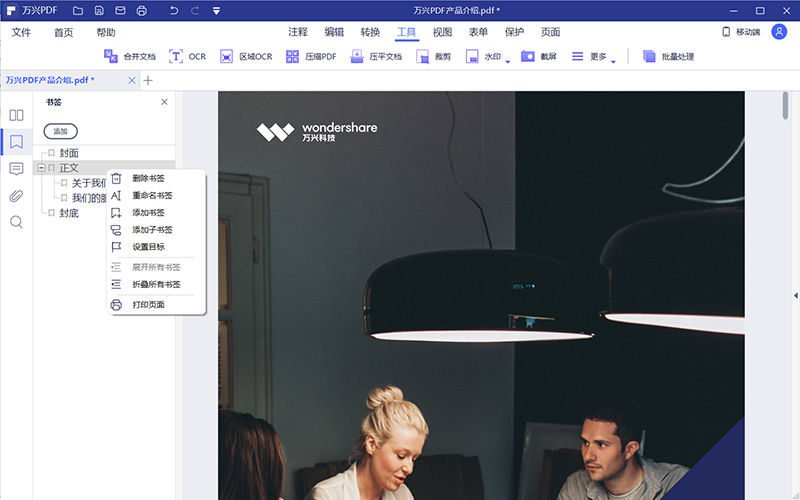Click the print icon in title bar
800x500 pixels.
pos(141,10)
